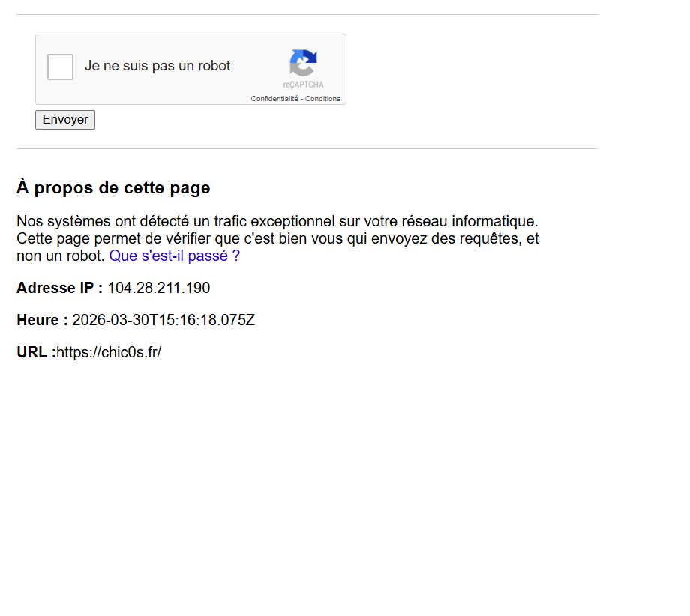
Task: Click the reCAPTCHA label under the logo
Action: coord(302,85)
